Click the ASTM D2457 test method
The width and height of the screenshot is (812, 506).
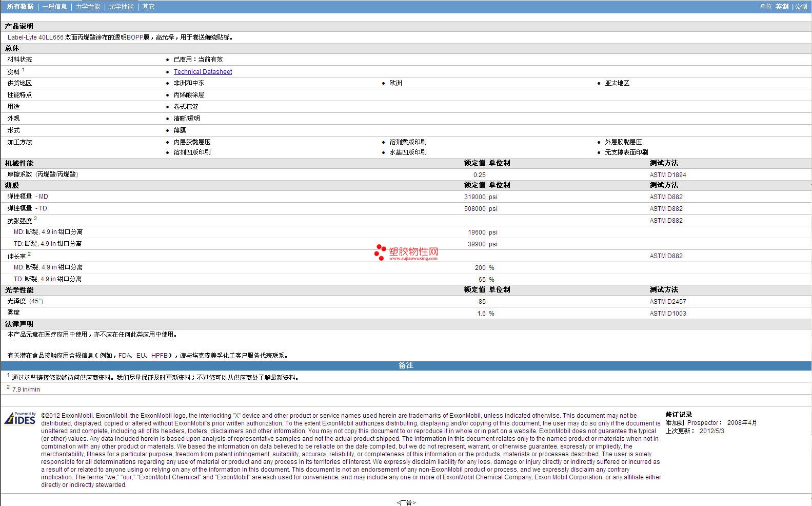667,302
